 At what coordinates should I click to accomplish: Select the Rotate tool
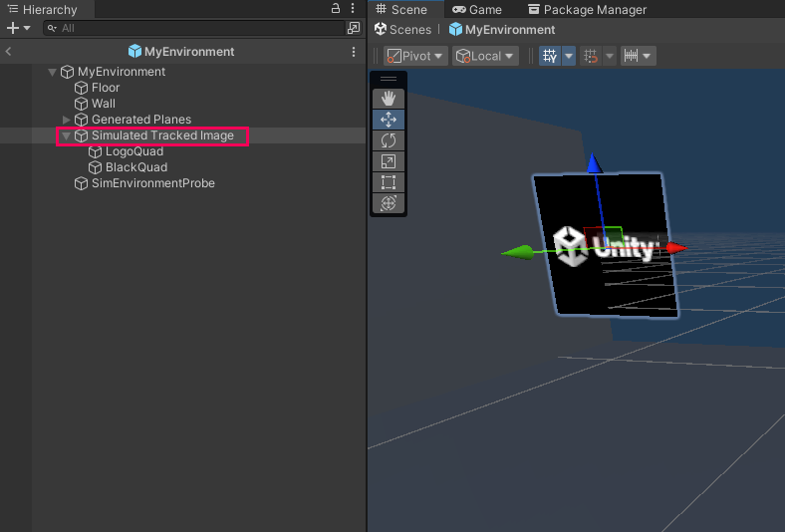(389, 140)
